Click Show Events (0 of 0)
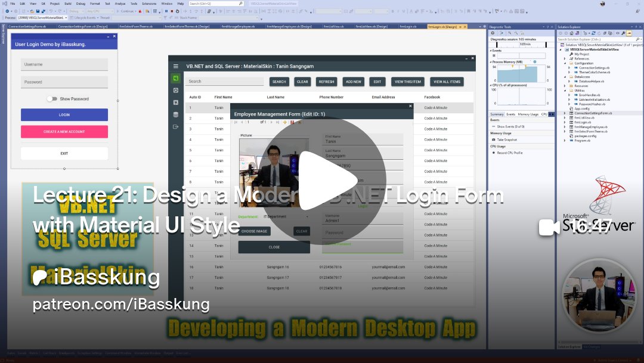Image resolution: width=644 pixels, height=363 pixels. click(x=510, y=126)
